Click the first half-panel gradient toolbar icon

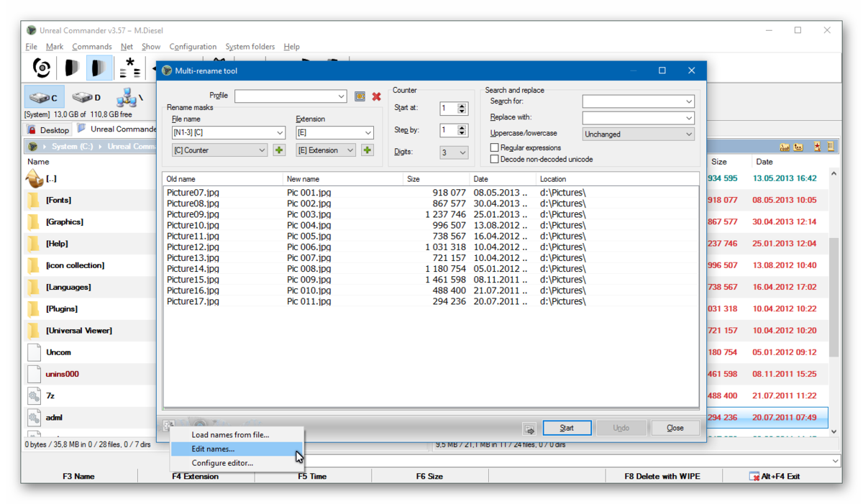[71, 68]
